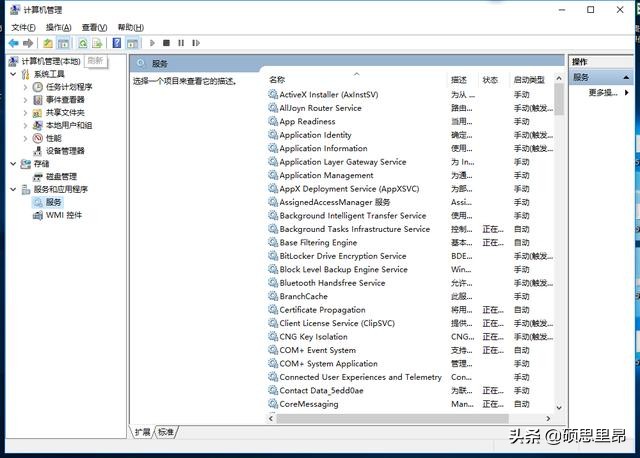
Task: Click horizontal scrollbar right arrow
Action: click(548, 418)
